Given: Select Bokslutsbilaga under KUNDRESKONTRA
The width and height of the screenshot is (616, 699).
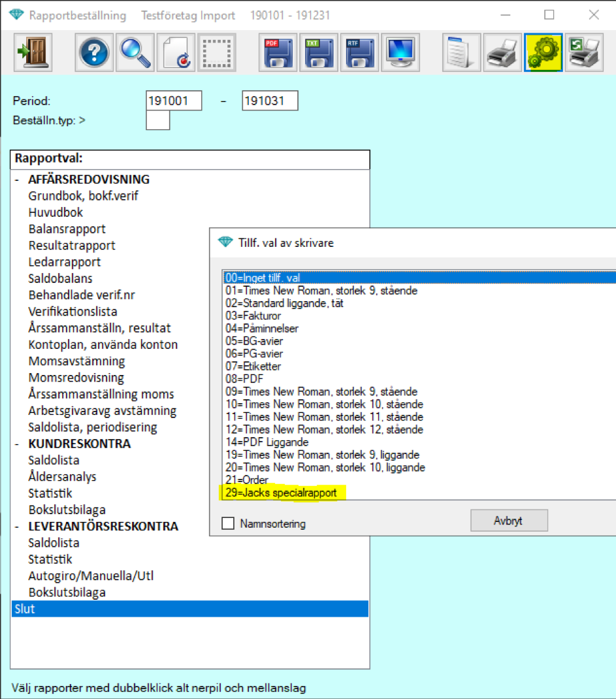Looking at the screenshot, I should [67, 510].
